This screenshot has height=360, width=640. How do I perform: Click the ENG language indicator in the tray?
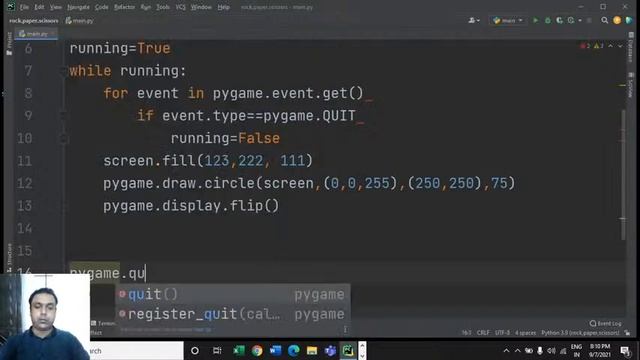[x=576, y=350]
